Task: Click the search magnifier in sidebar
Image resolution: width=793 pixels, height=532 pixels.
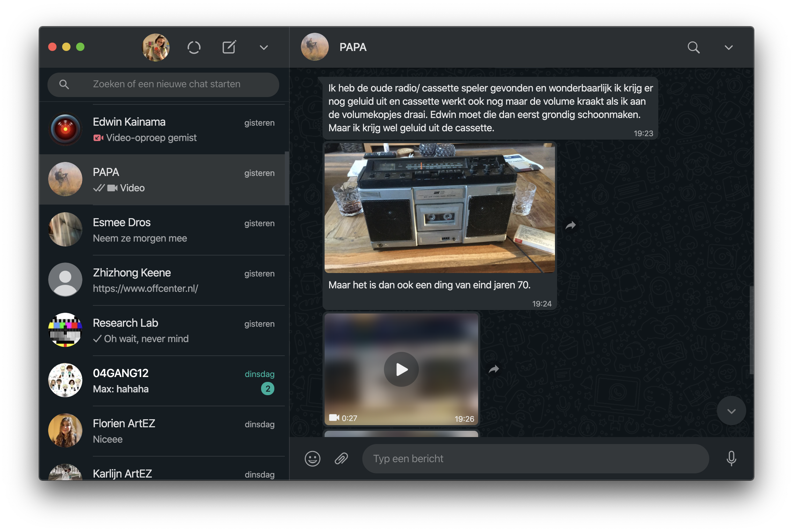Action: (64, 84)
